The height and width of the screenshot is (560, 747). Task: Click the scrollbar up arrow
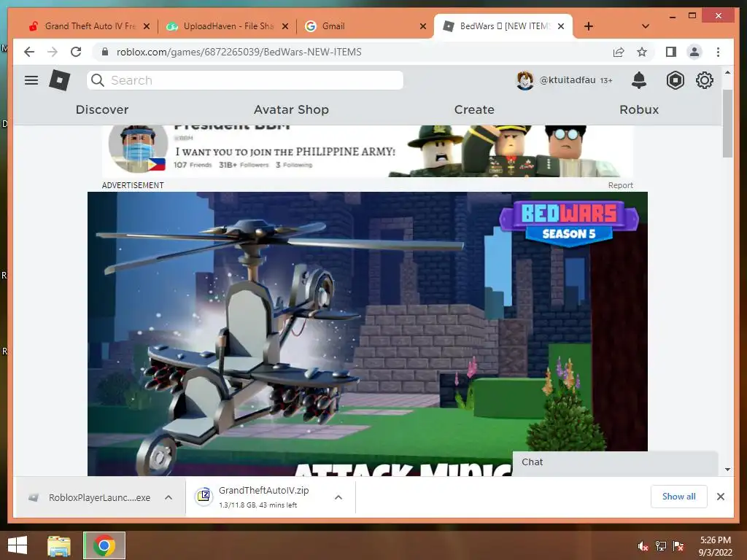[727, 72]
